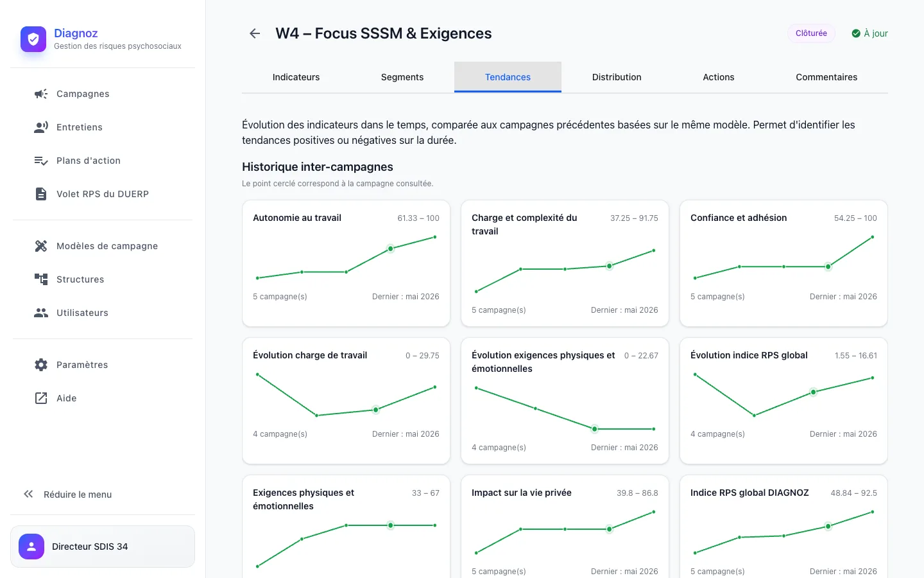
Task: Open the Évolution charge de travail card
Action: click(346, 401)
